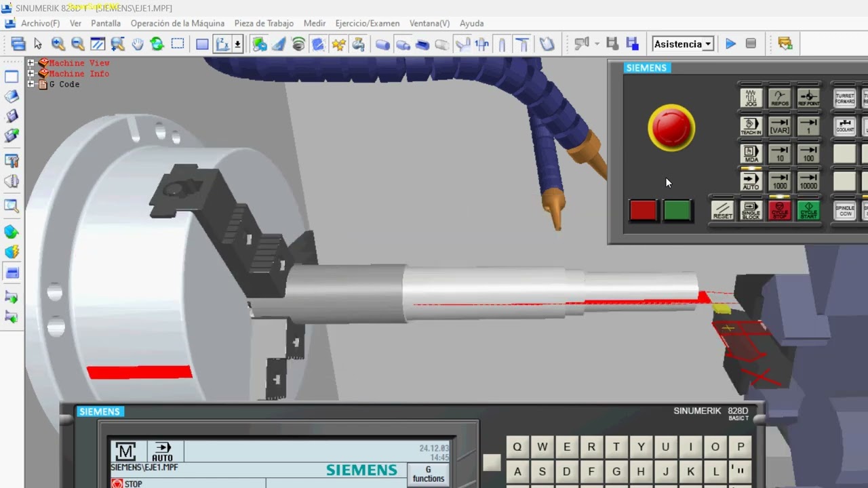Image resolution: width=868 pixels, height=488 pixels.
Task: Click the megaphone announce toolbar icon
Action: coord(581,44)
